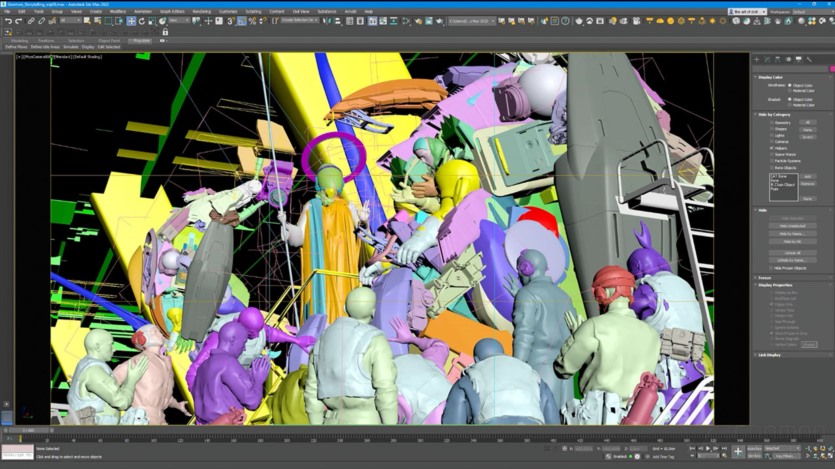This screenshot has width=835, height=469.
Task: Open the Modify panel icon
Action: (767, 60)
